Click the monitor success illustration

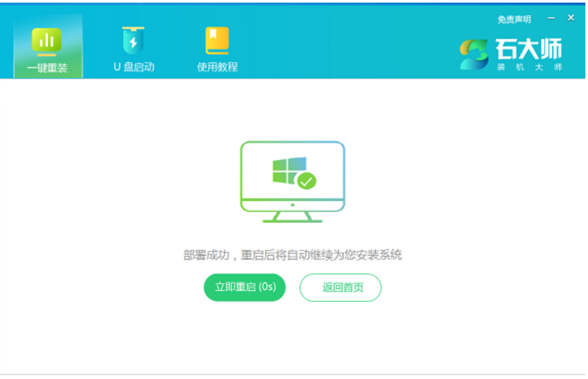pos(292,182)
